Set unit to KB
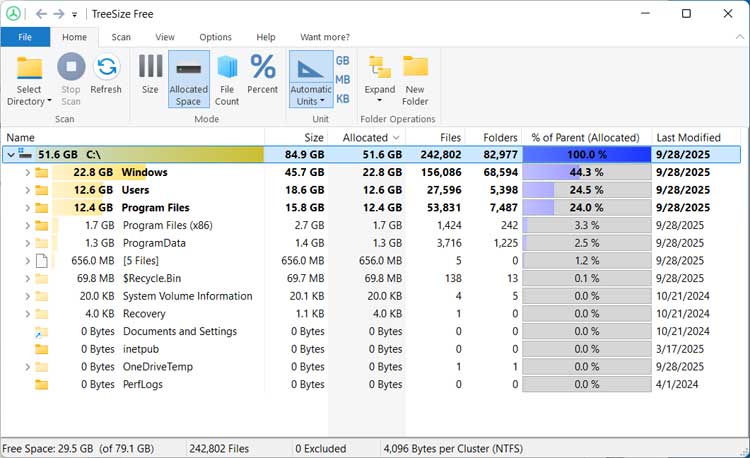Viewport: 750px width, 458px height. point(342,98)
